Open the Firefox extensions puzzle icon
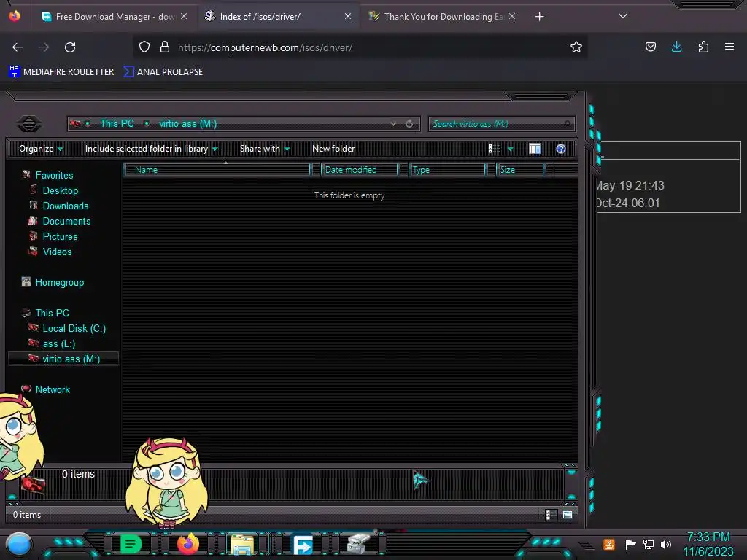 pos(703,47)
